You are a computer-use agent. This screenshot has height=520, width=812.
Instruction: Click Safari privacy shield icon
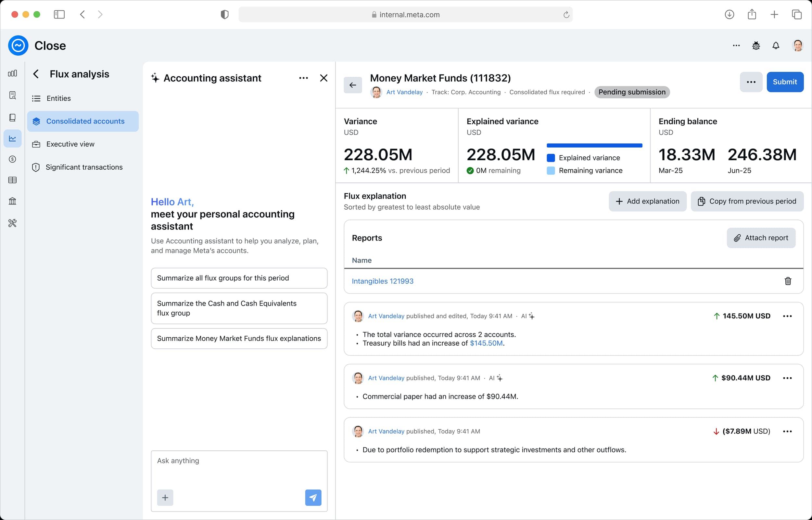pos(225,15)
